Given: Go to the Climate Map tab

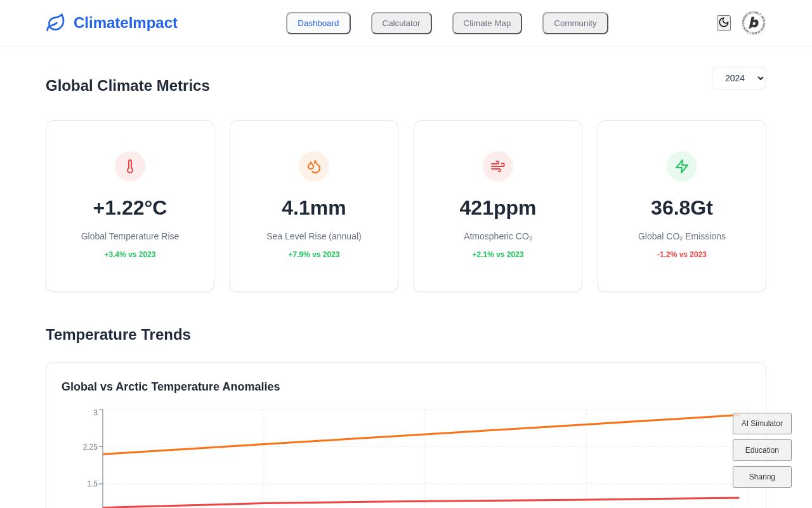Looking at the screenshot, I should [487, 23].
